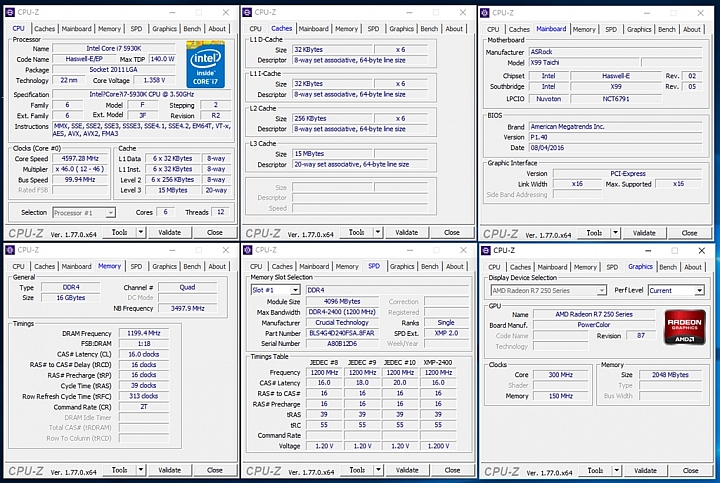Click the Core Voltage value 1.358 V

coord(154,80)
